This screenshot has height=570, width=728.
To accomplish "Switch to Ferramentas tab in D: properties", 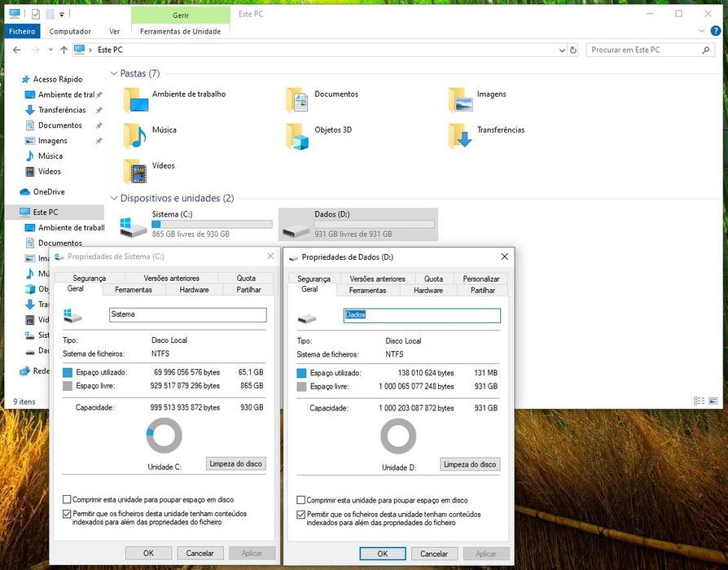I will (x=367, y=290).
